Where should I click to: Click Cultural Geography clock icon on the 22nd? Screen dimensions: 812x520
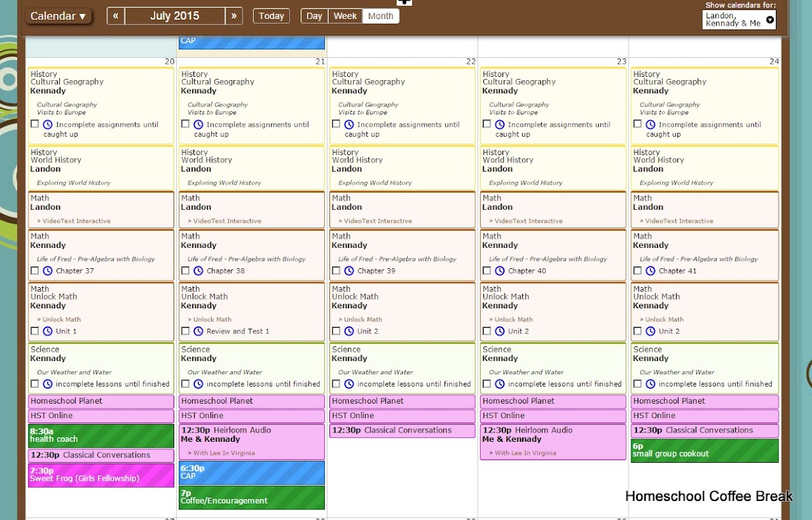[349, 124]
